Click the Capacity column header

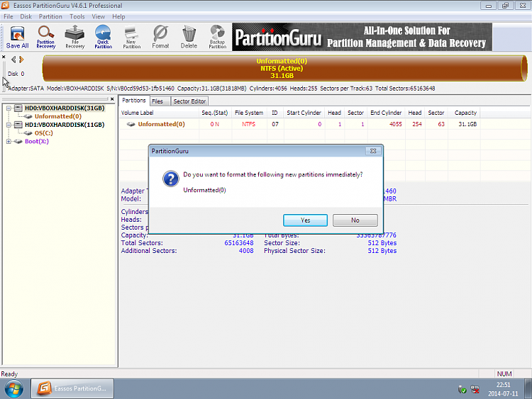click(x=465, y=113)
